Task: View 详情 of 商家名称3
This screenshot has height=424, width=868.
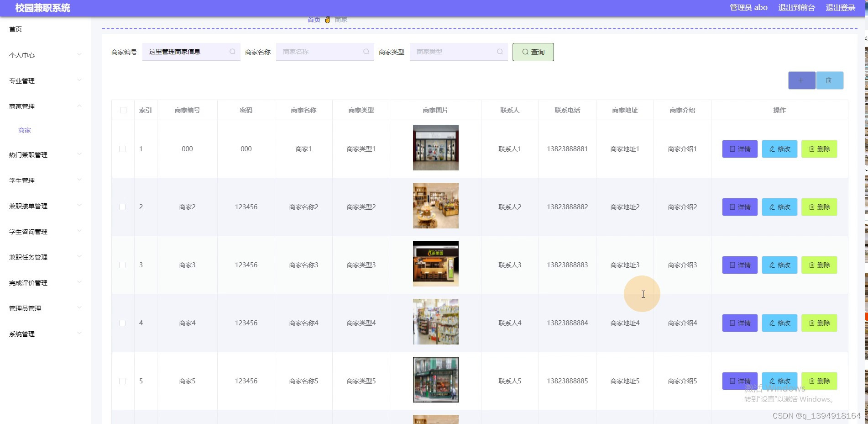Action: tap(740, 265)
